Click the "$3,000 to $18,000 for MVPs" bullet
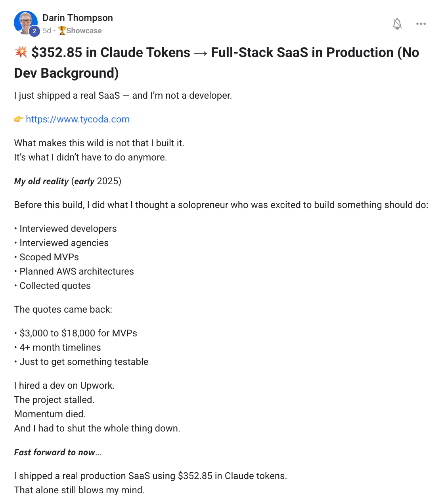 pos(78,333)
